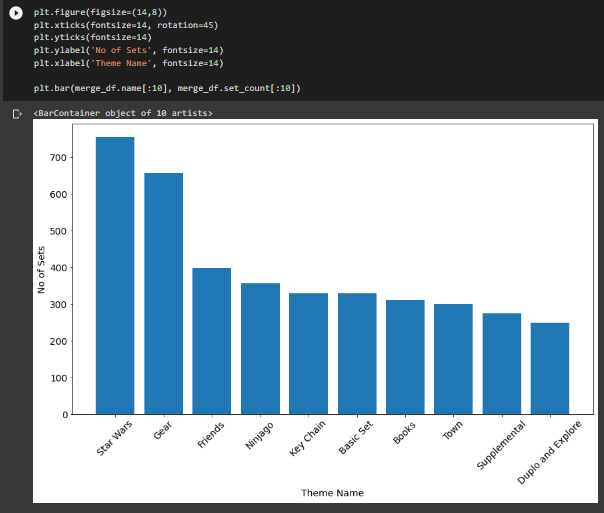Click the plt.yticks(fontsize=14) code line
This screenshot has width=604, height=513.
pos(92,37)
